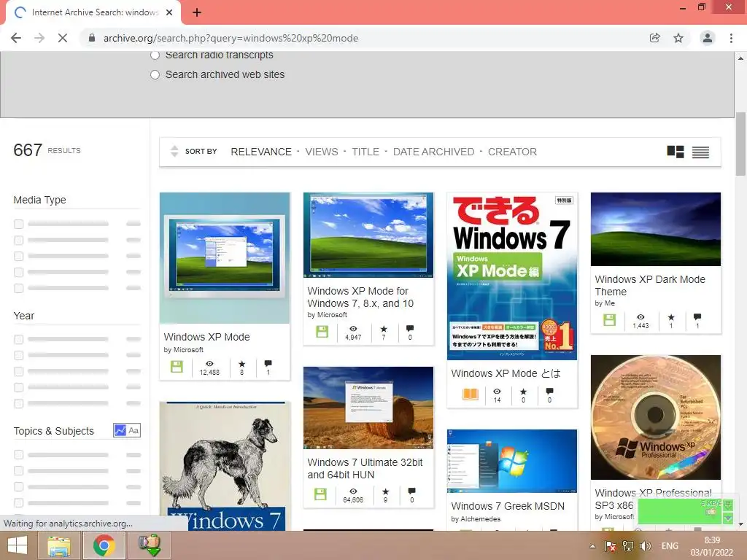
Task: Click the favorites star on Windows XP Mode card
Action: click(x=241, y=364)
